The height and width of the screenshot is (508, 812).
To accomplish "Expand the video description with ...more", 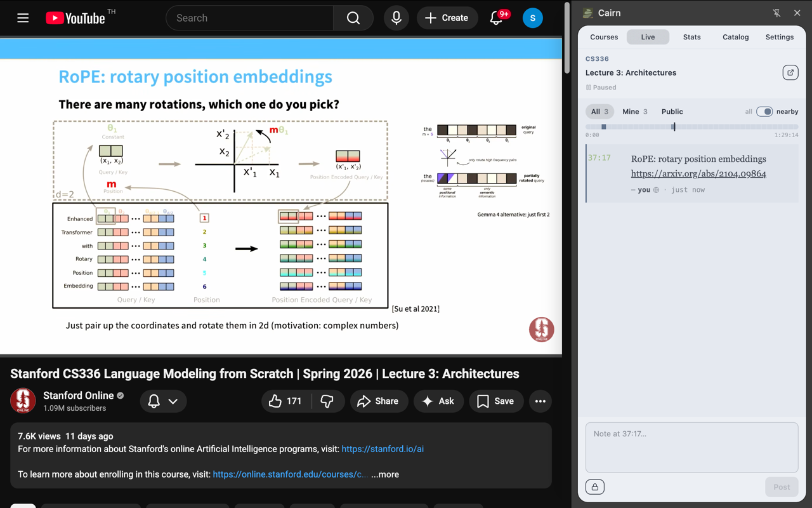I will 384,474.
